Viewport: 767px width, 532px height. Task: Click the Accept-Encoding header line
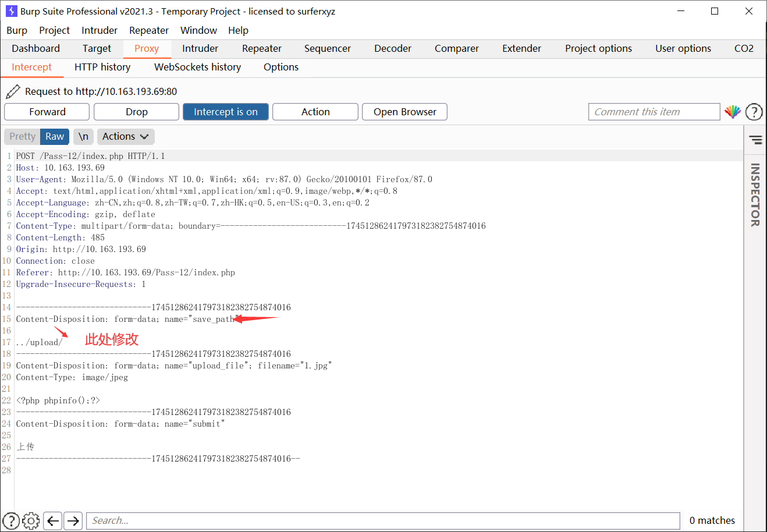(x=86, y=214)
